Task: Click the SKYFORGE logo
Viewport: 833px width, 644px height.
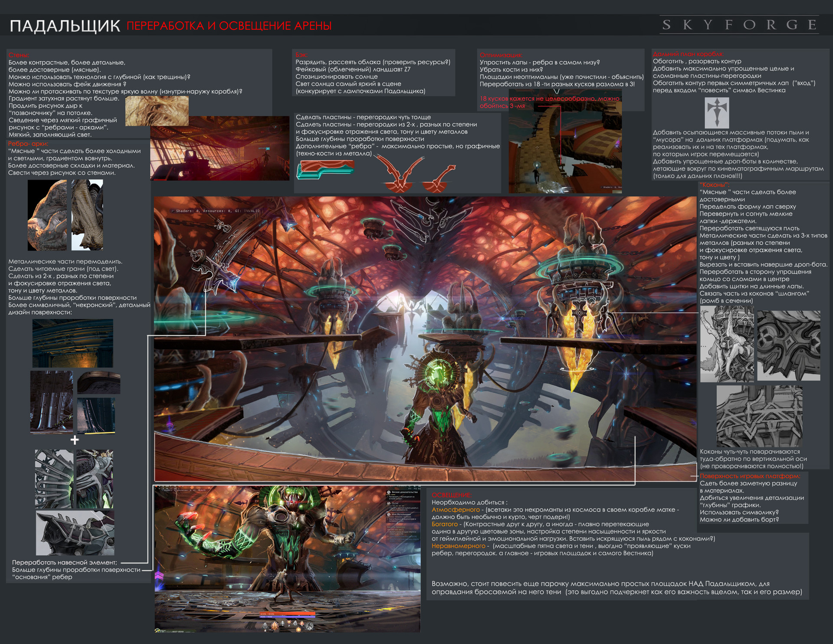Action: pos(740,25)
